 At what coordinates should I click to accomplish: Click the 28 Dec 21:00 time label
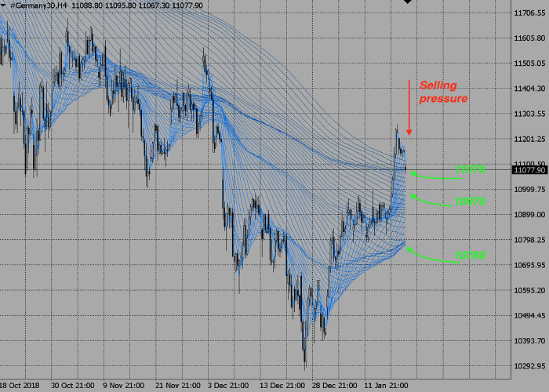[334, 386]
